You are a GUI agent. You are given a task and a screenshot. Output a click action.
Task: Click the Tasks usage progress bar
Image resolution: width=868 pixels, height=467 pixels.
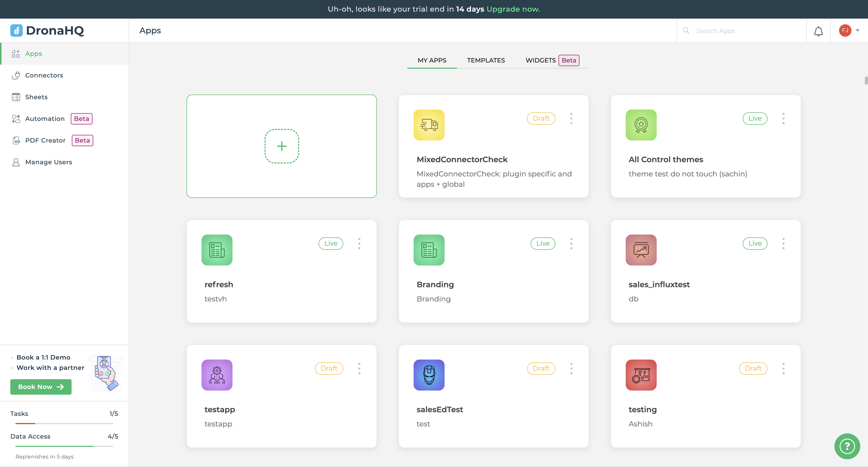[x=64, y=423]
